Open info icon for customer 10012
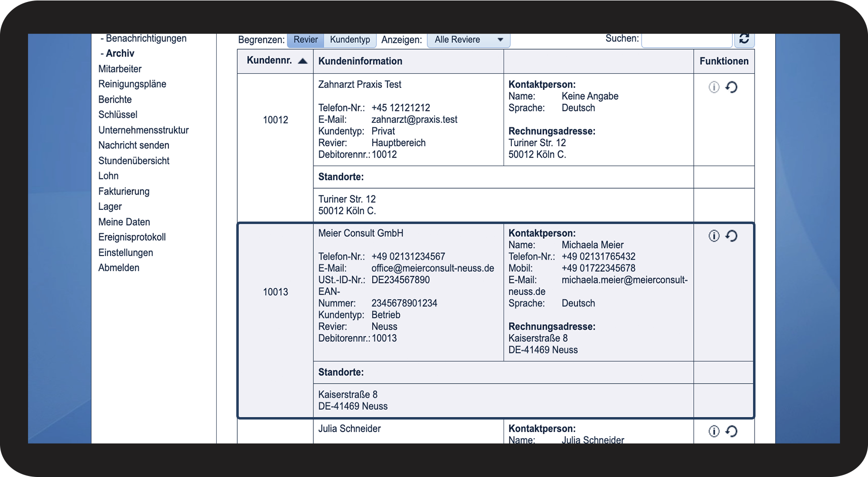The image size is (868, 477). click(x=714, y=87)
